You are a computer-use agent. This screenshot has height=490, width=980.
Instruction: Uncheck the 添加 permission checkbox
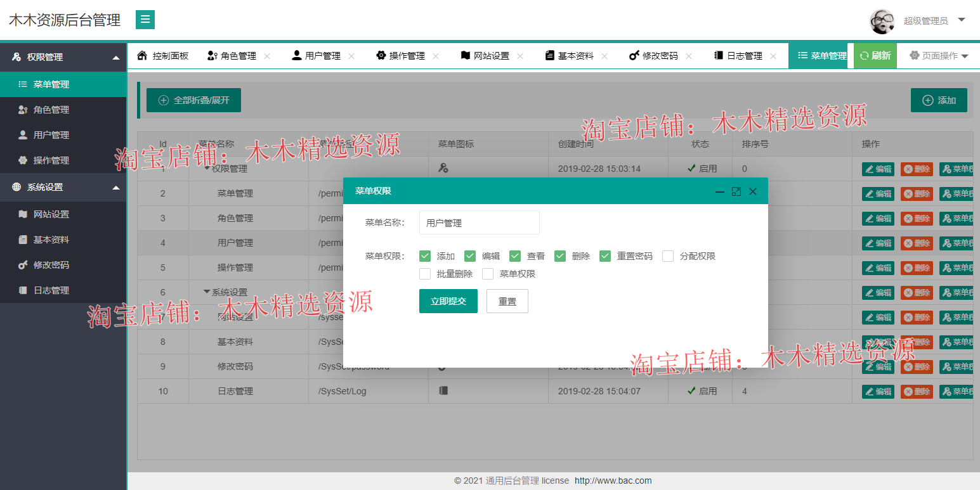pyautogui.click(x=425, y=256)
